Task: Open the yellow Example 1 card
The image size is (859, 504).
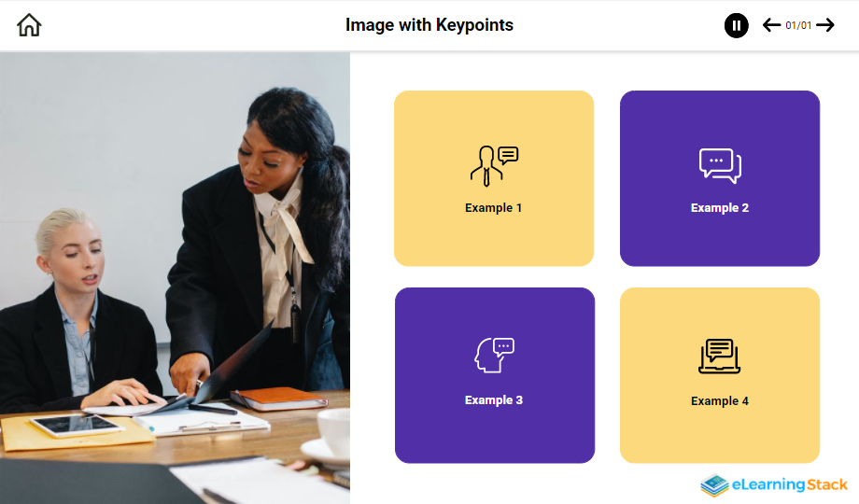Action: tap(494, 178)
